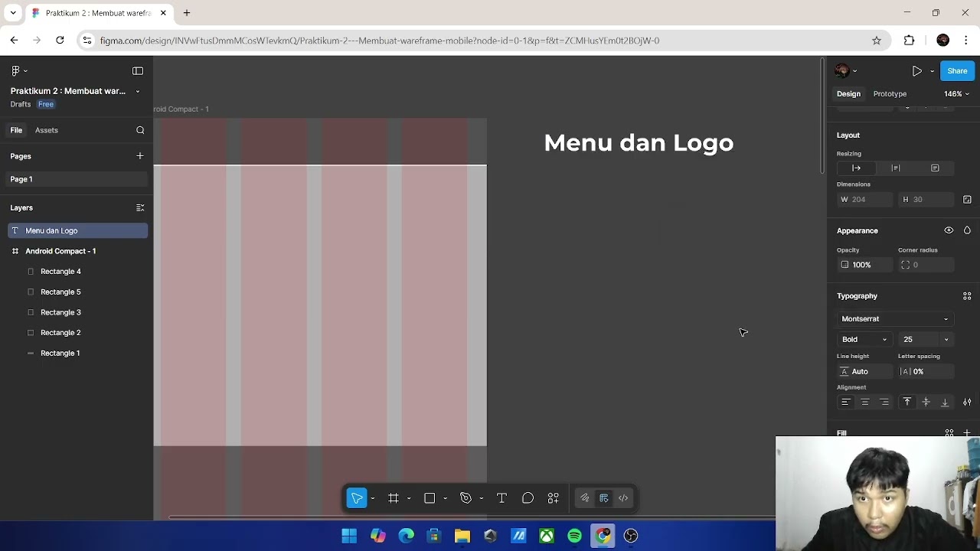Open the File tab
The width and height of the screenshot is (980, 551).
pyautogui.click(x=16, y=130)
